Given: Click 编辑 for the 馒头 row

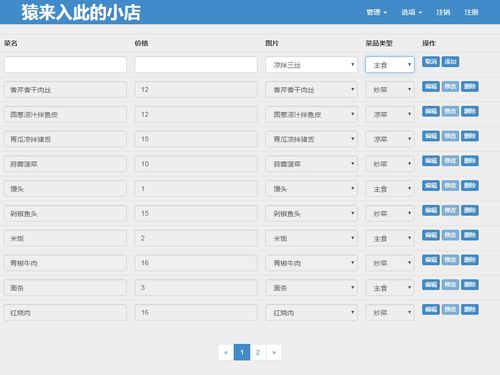Looking at the screenshot, I should [x=431, y=186].
